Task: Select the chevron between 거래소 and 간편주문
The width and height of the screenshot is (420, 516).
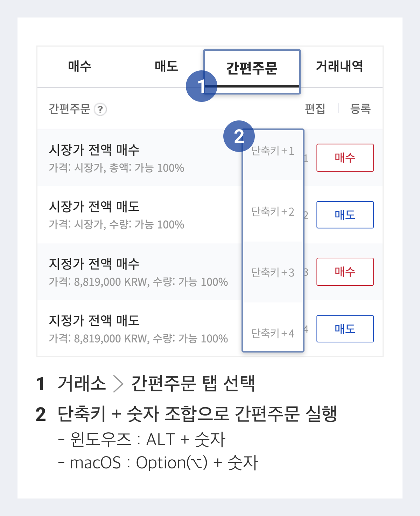Action: 119,384
